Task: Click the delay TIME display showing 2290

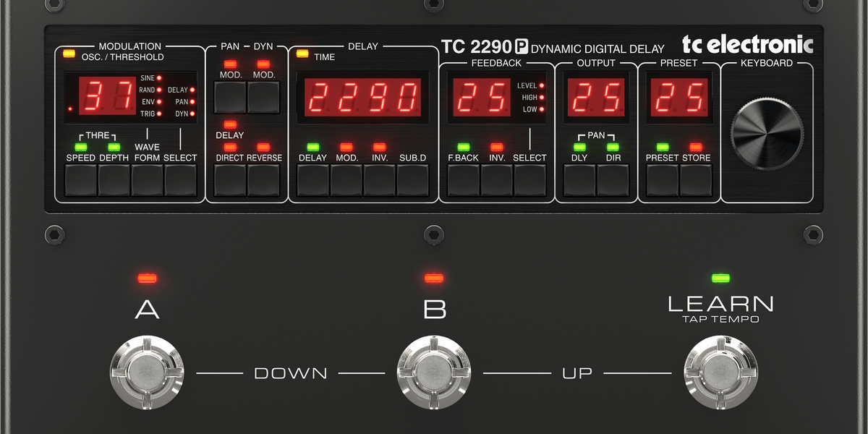Action: pos(362,96)
